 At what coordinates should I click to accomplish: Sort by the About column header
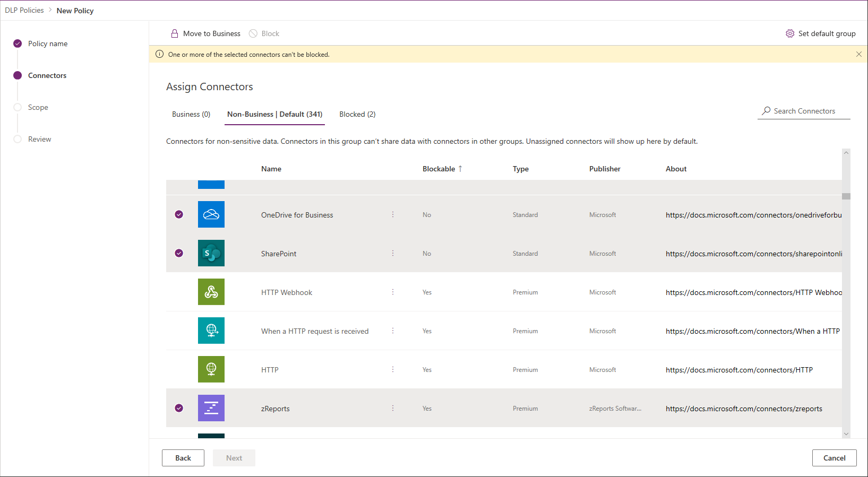coord(676,169)
